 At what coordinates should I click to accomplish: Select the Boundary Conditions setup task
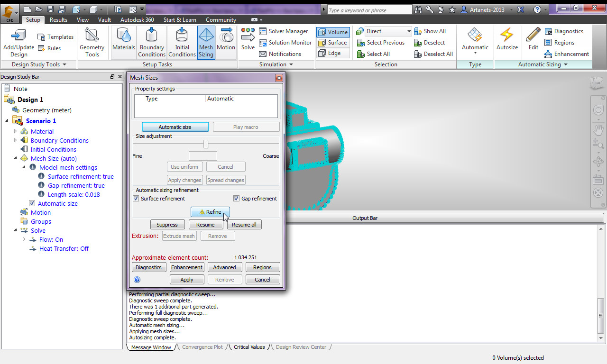pyautogui.click(x=152, y=42)
